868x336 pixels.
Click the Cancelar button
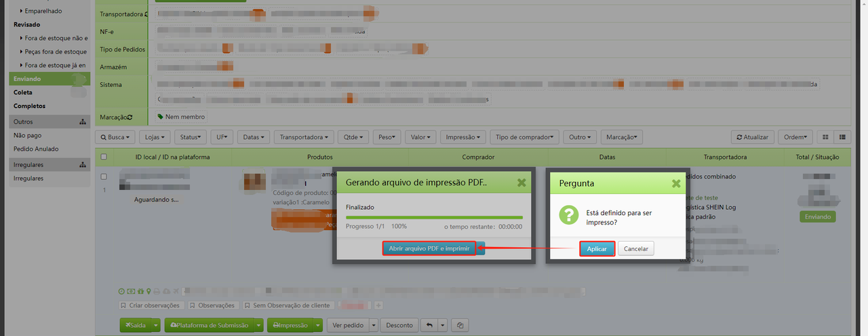click(x=636, y=248)
